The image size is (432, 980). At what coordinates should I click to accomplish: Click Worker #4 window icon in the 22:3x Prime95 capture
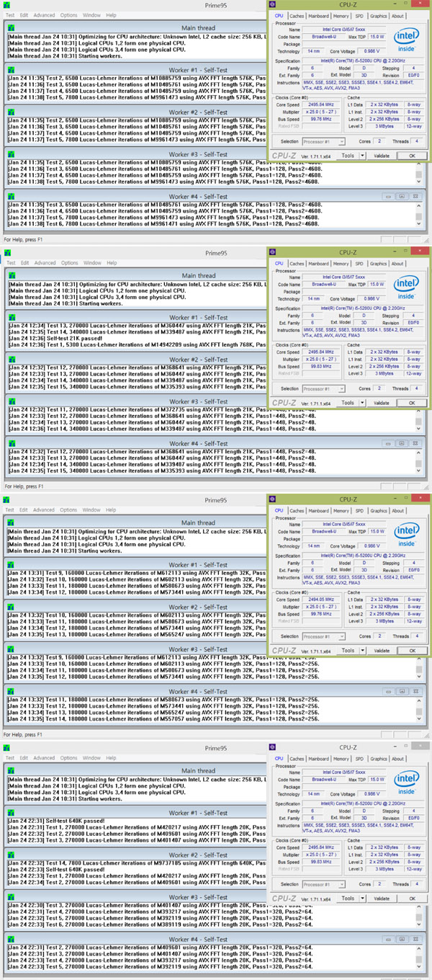click(10, 940)
